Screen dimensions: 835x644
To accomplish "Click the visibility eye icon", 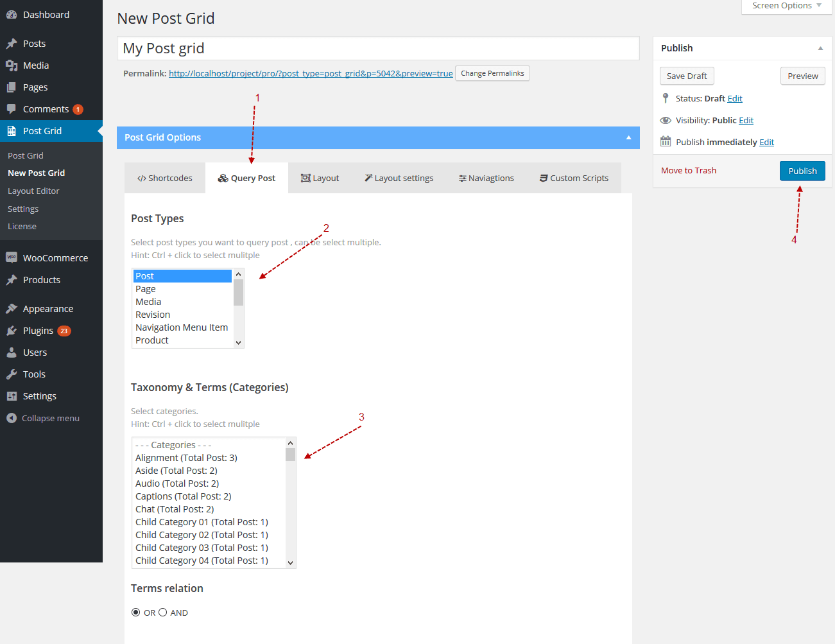I will [x=666, y=120].
